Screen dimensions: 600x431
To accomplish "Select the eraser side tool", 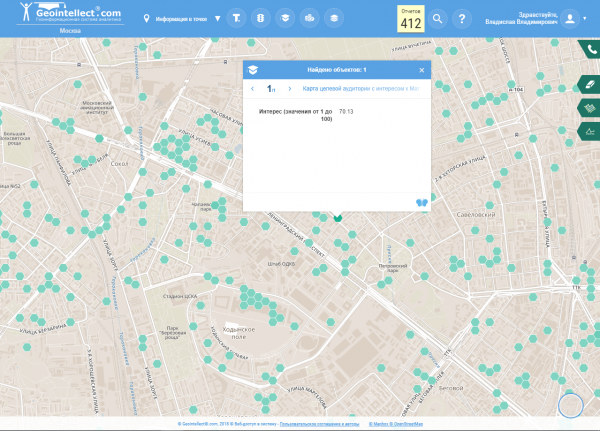I will pyautogui.click(x=590, y=84).
